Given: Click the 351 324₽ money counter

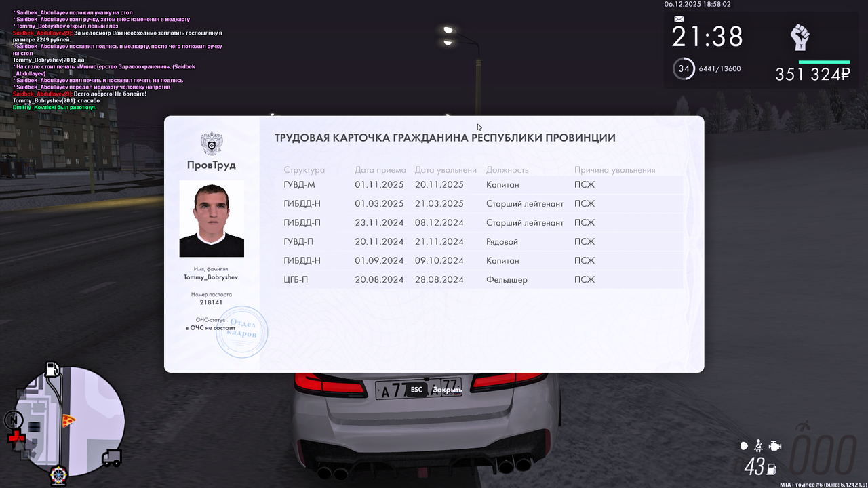Looking at the screenshot, I should coord(811,75).
